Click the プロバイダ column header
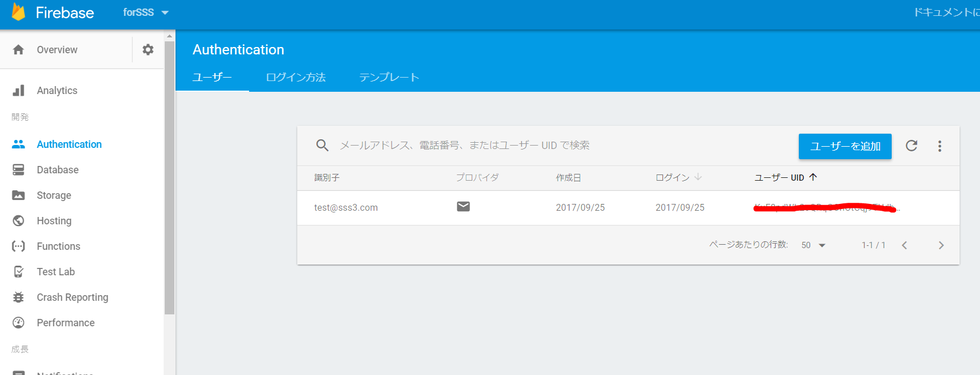 pyautogui.click(x=477, y=178)
